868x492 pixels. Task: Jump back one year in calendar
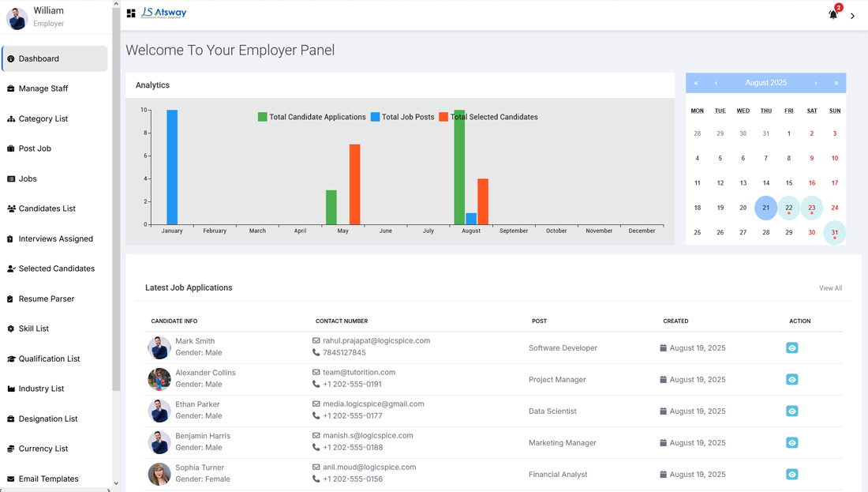click(696, 83)
